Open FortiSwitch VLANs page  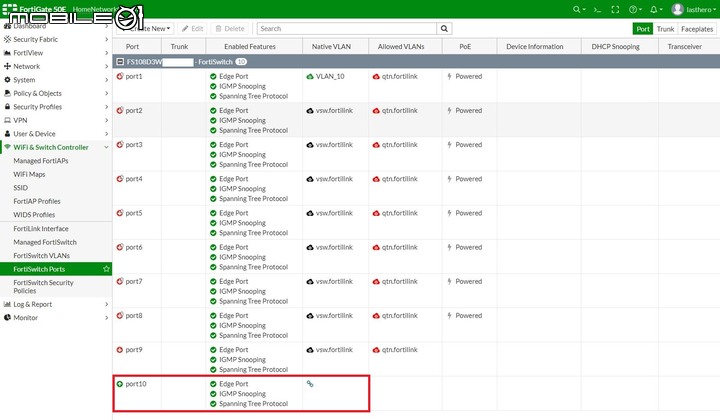pyautogui.click(x=41, y=256)
